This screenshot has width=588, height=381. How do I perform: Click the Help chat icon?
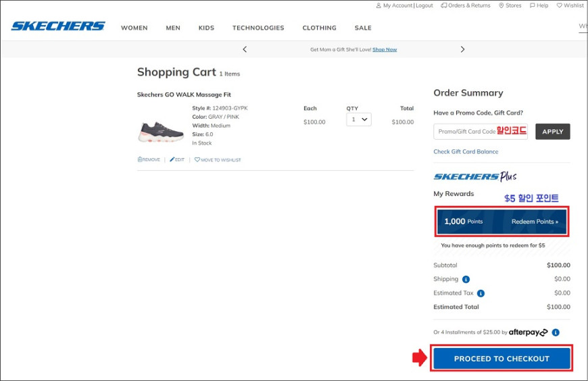(532, 5)
